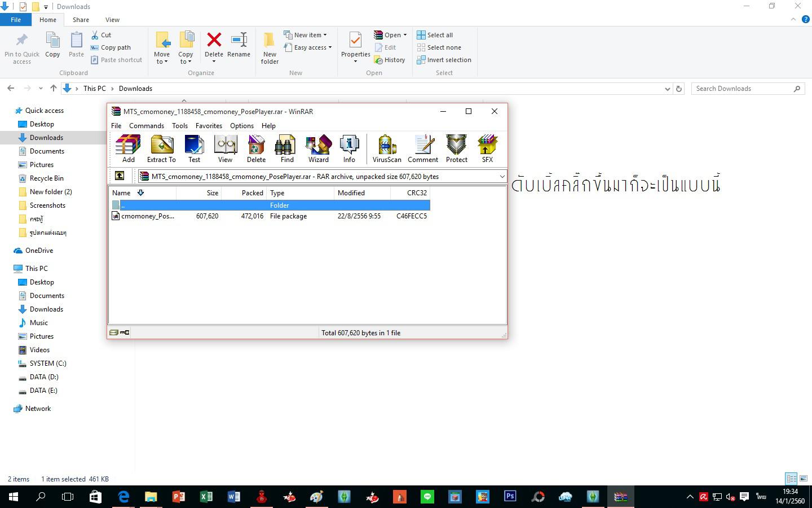Screen dimensions: 812x508
Task: Sort WinRAR list by Modified column
Action: 363,193
